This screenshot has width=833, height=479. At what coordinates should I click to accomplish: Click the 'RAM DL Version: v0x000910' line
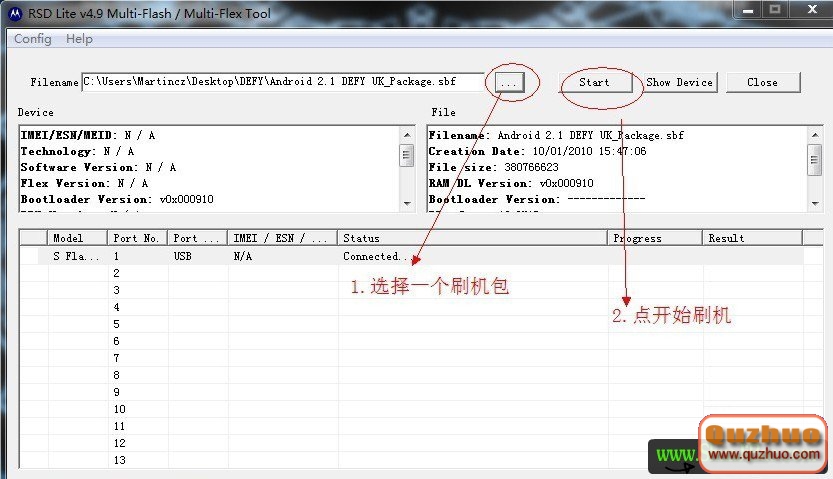[511, 183]
